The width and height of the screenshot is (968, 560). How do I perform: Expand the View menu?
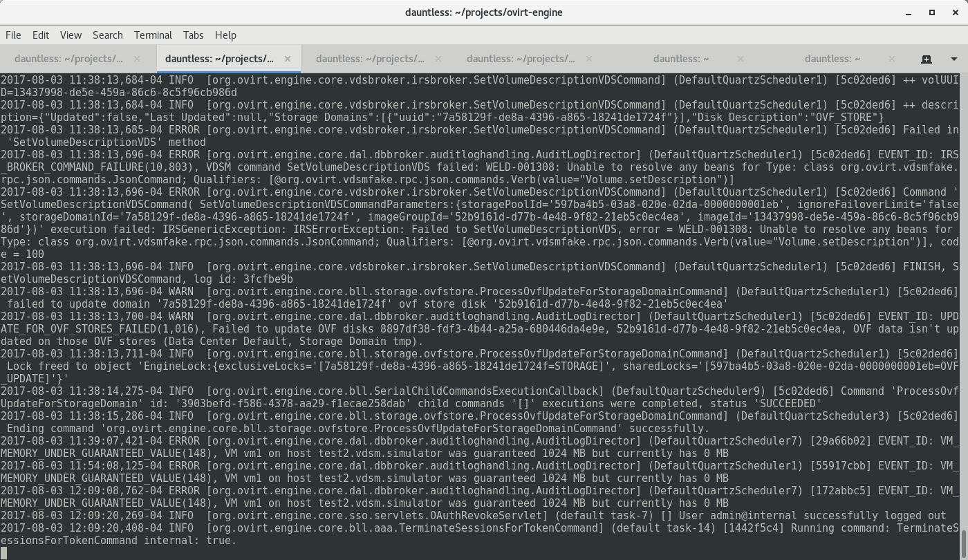(71, 35)
